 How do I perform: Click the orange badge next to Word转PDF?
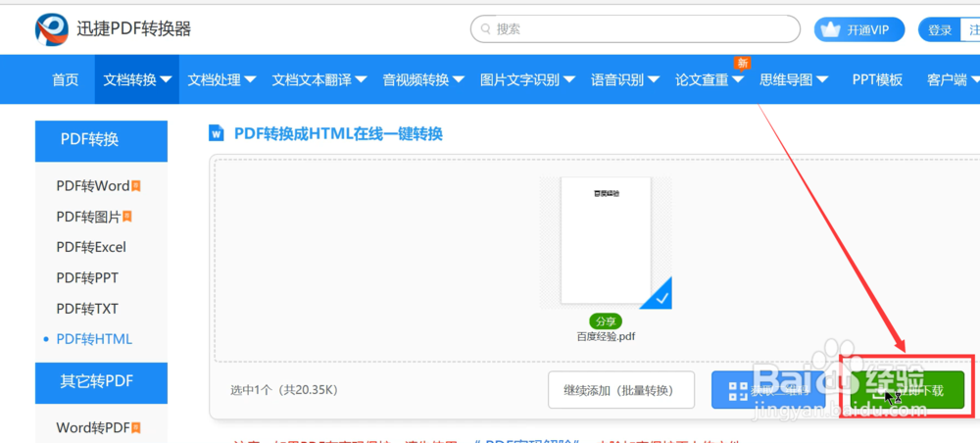135,428
